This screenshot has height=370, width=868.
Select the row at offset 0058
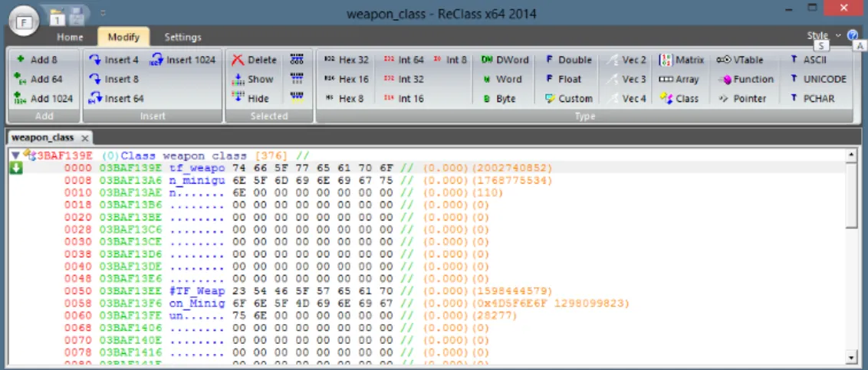427,303
